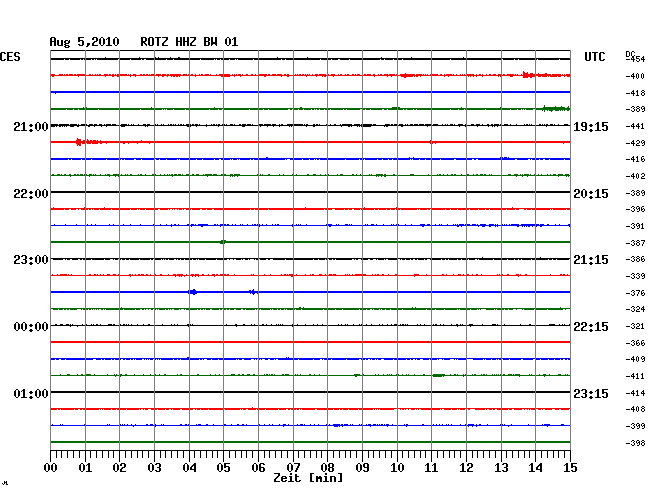Select the station title "ROTZ HHZ BW 01"
The image size is (650, 494).
(189, 42)
